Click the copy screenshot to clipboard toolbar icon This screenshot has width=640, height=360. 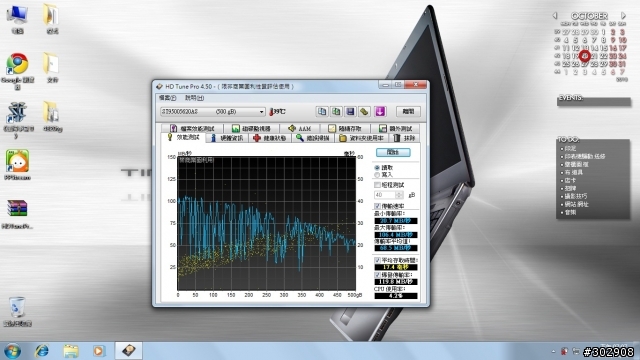coord(336,111)
